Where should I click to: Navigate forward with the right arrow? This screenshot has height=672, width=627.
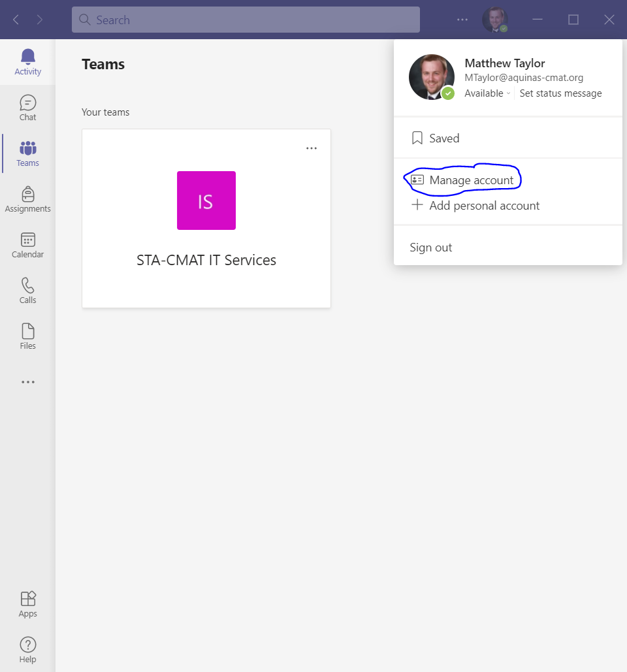tap(40, 20)
